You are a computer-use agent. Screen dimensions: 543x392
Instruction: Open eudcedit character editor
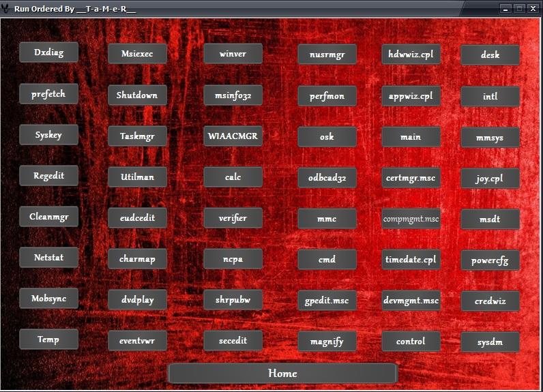coord(138,218)
